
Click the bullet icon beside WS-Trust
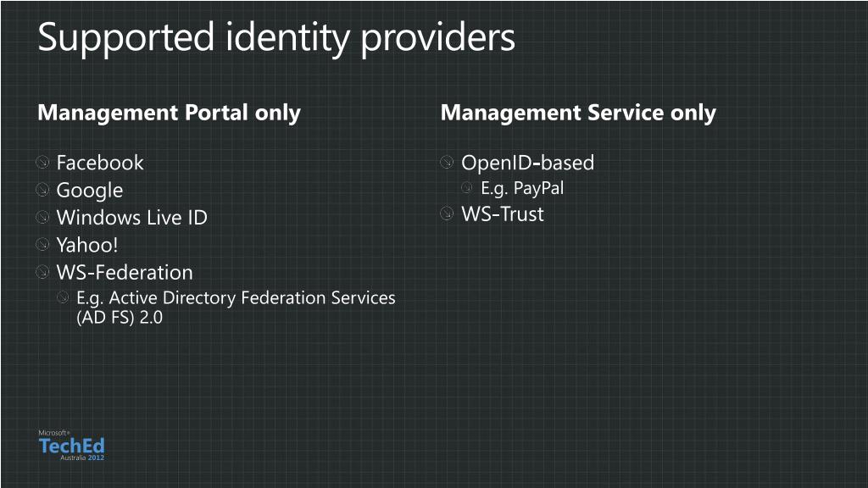pyautogui.click(x=447, y=213)
